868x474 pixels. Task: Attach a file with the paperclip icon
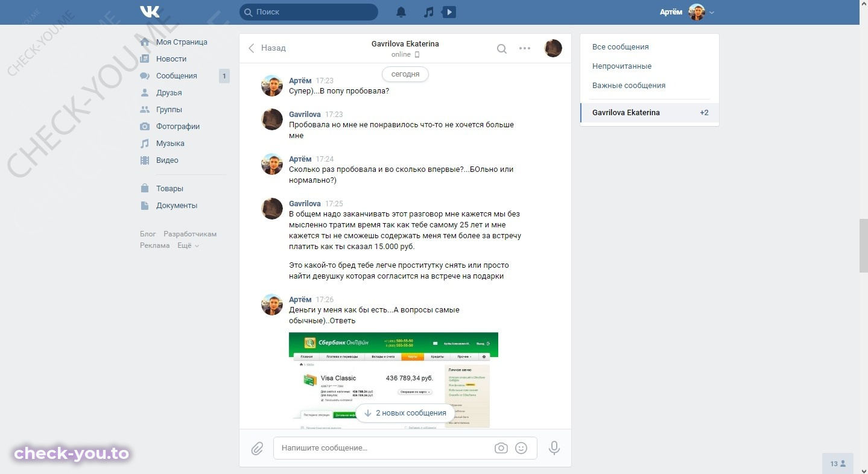coord(257,448)
